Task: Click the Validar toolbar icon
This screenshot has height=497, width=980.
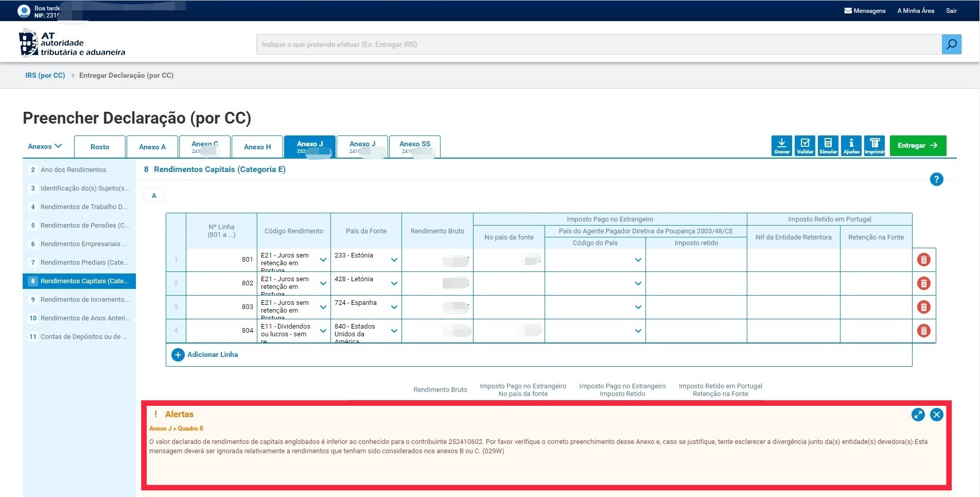Action: click(x=804, y=145)
